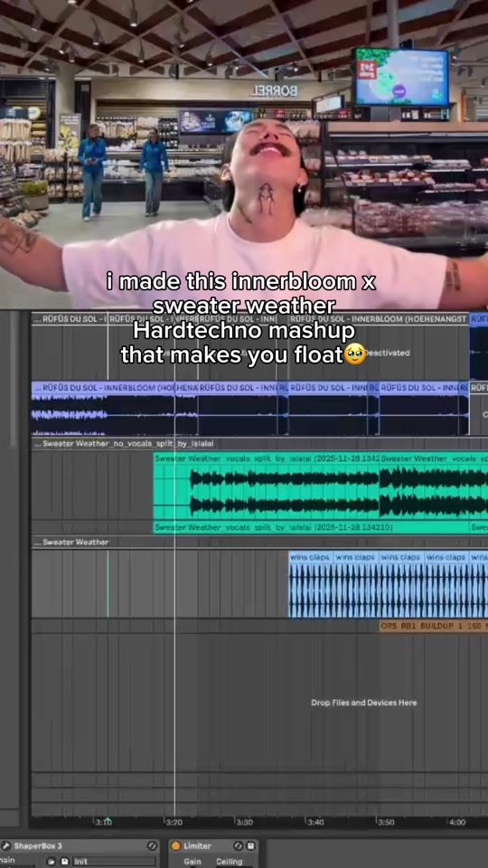
Task: Jump to the 3:10 mark on the time ruler
Action: (103, 822)
